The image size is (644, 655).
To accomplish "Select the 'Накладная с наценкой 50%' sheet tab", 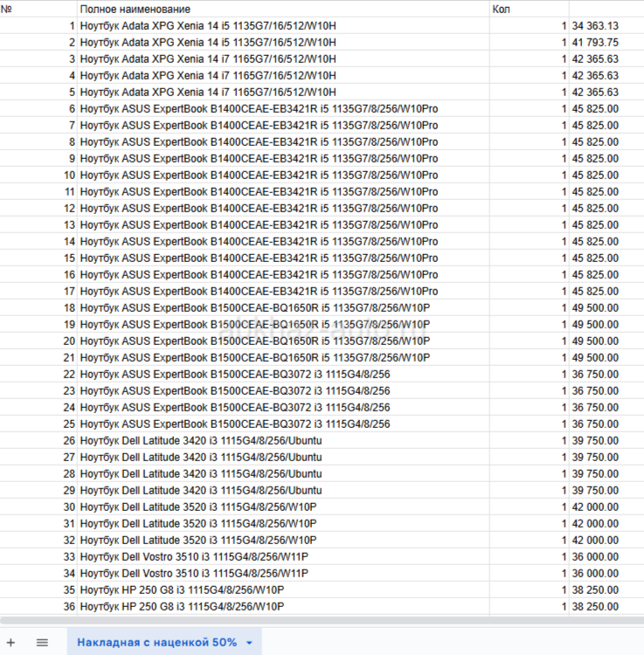I will 156,642.
